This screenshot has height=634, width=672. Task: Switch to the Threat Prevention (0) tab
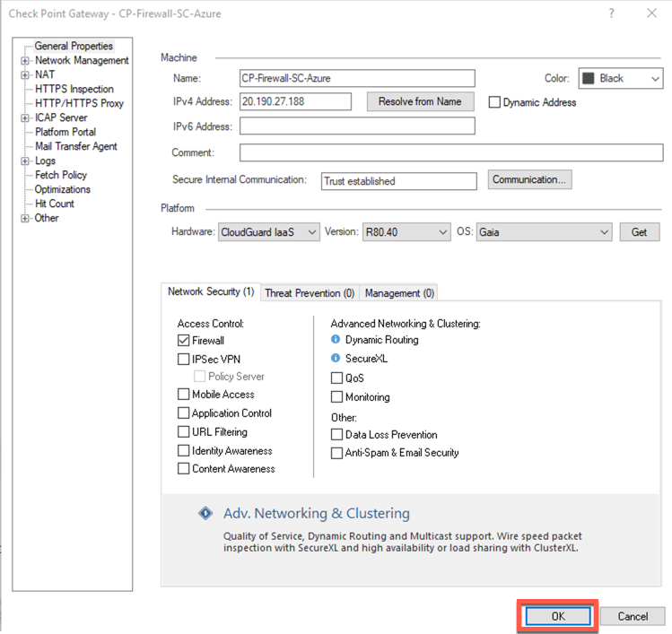(310, 293)
